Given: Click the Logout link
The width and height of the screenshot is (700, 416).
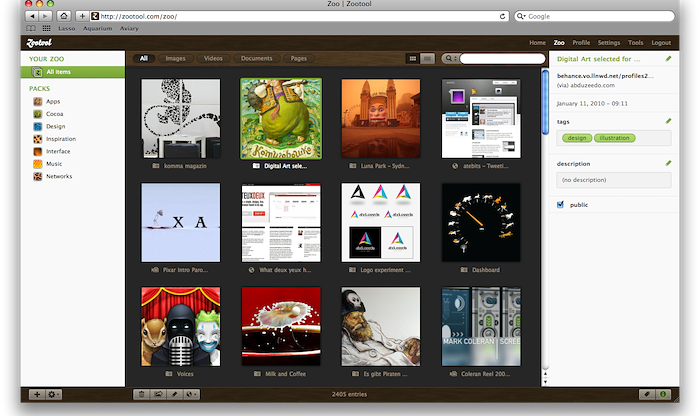Looking at the screenshot, I should [x=660, y=43].
